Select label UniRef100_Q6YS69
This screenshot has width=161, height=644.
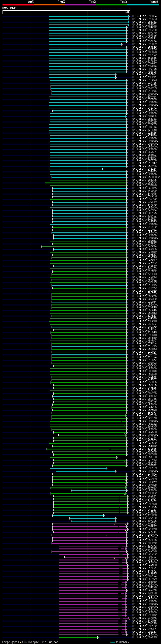coord(144,47)
